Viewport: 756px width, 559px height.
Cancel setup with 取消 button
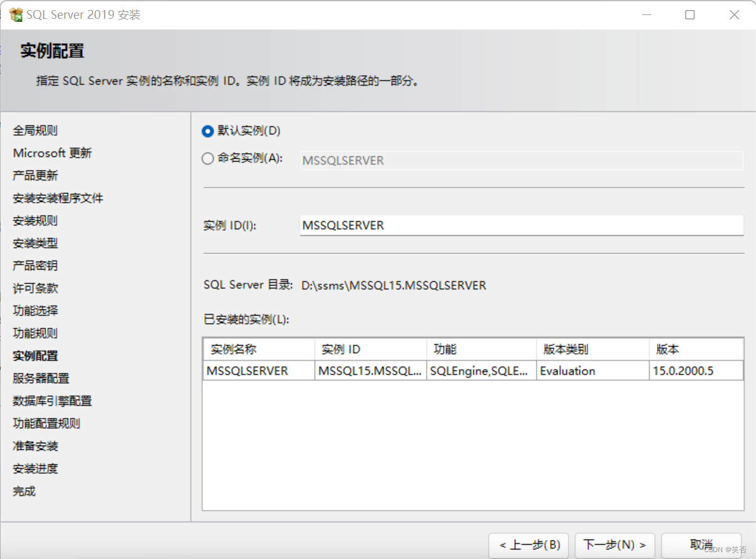pos(702,545)
